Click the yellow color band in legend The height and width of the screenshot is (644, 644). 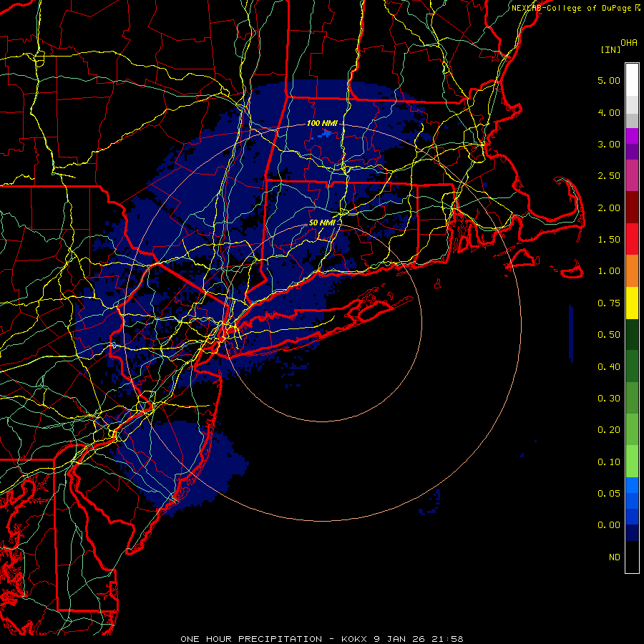(x=632, y=303)
